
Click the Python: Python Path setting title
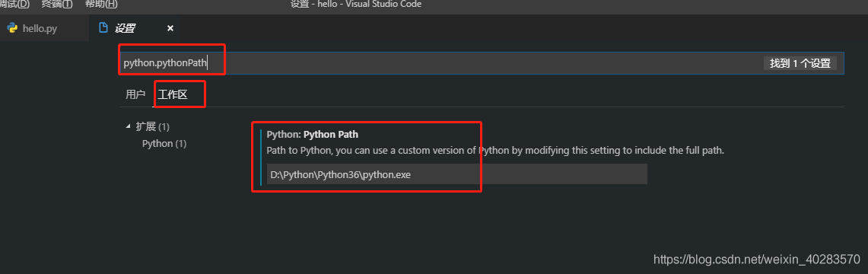[x=312, y=135]
